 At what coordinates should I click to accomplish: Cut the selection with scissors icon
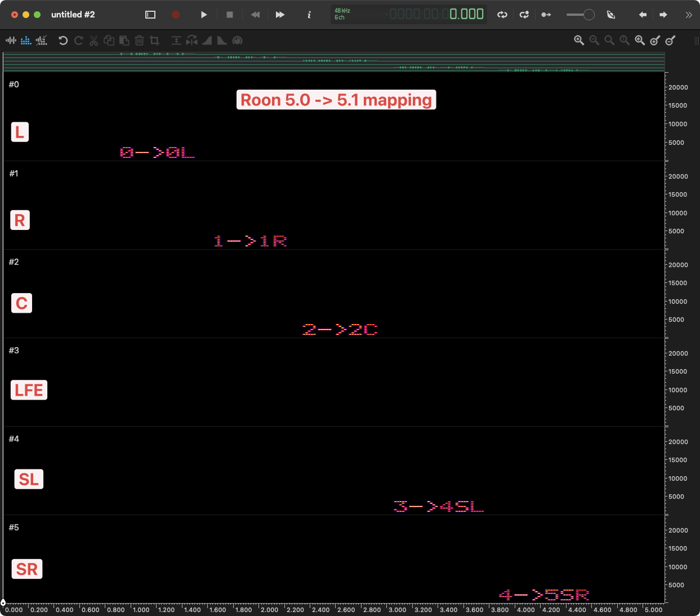click(93, 41)
